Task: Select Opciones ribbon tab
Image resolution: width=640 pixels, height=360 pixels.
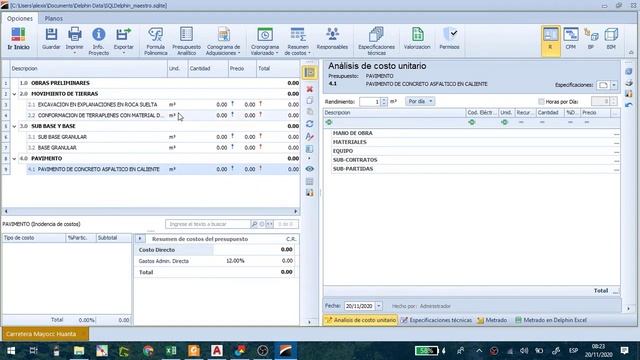Action: (x=20, y=18)
